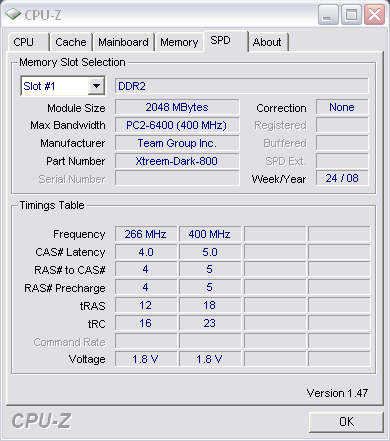Click the tRAS value 18
Viewport: 390px width, 441px height.
pos(210,305)
